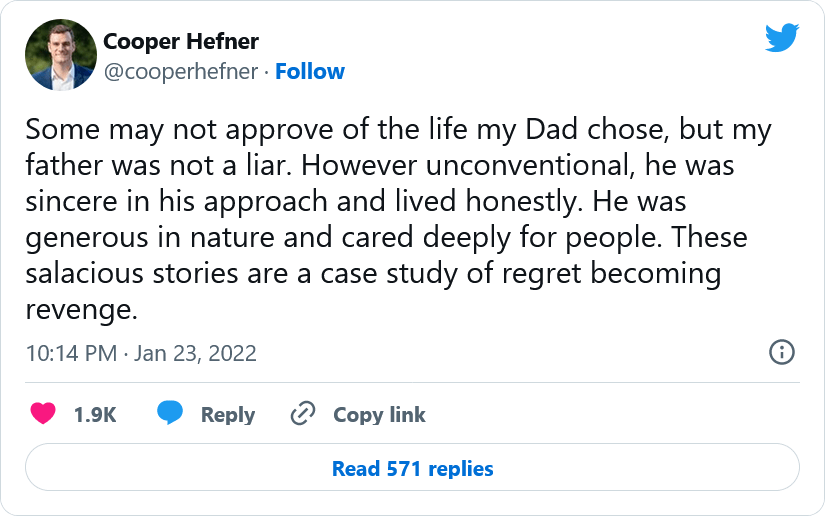The width and height of the screenshot is (825, 516).
Task: Open Read 571 replies
Action: (x=412, y=468)
